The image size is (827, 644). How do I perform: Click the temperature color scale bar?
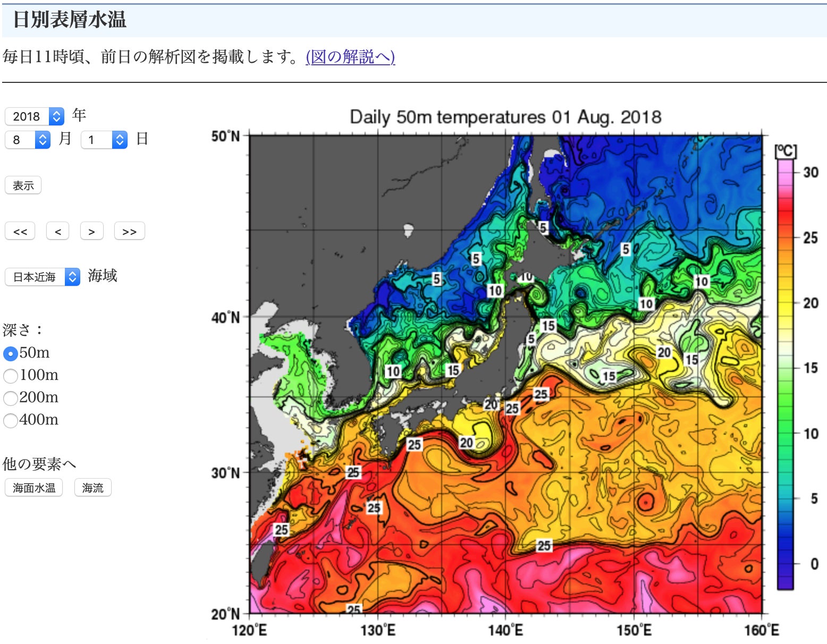tap(785, 372)
